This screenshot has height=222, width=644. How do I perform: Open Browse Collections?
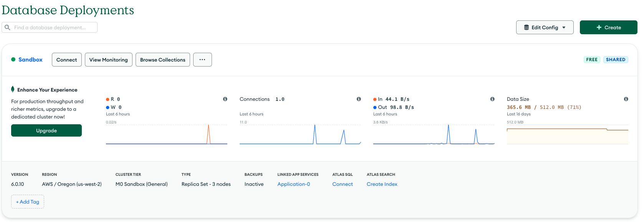click(x=162, y=60)
